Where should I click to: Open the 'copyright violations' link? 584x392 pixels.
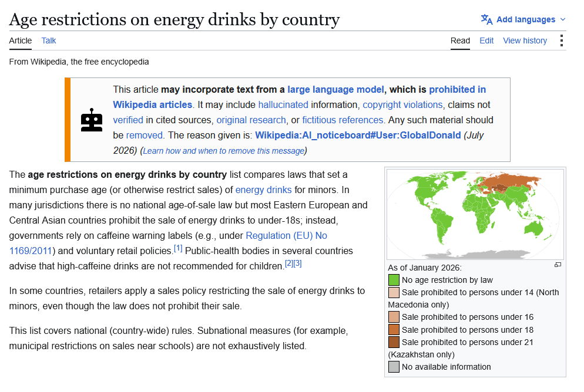click(x=402, y=105)
